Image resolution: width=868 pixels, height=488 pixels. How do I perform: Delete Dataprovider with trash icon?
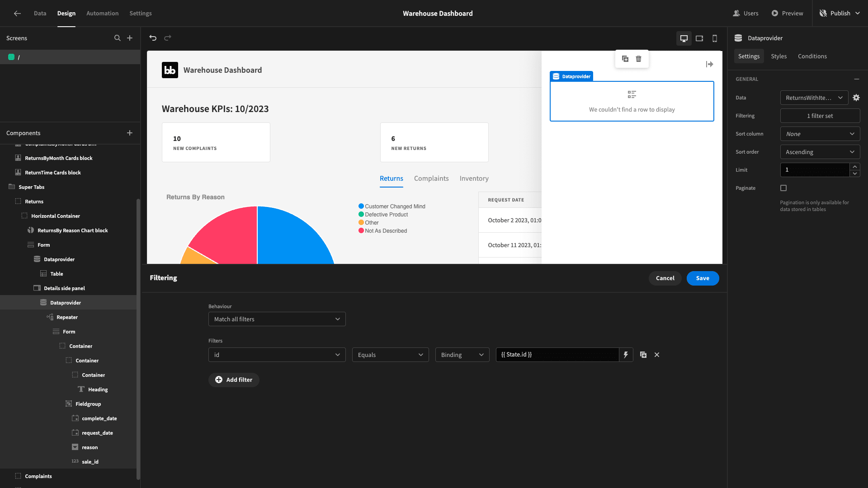coord(638,59)
